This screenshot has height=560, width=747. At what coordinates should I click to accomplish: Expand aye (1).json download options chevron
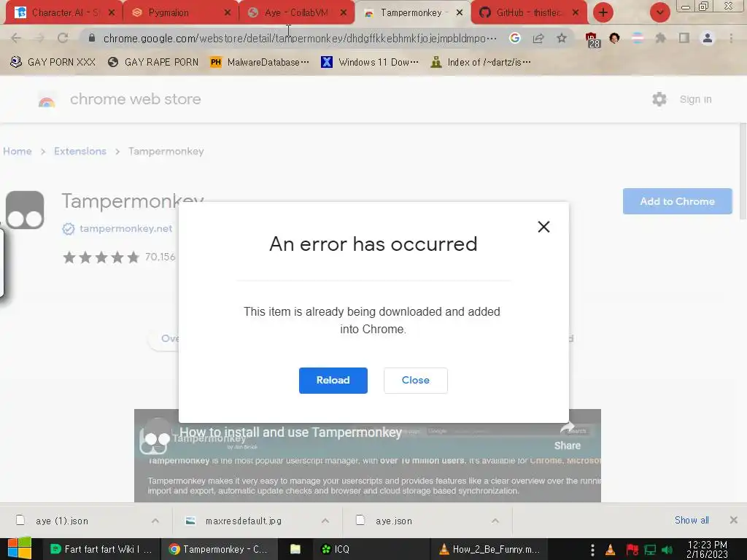pos(155,521)
